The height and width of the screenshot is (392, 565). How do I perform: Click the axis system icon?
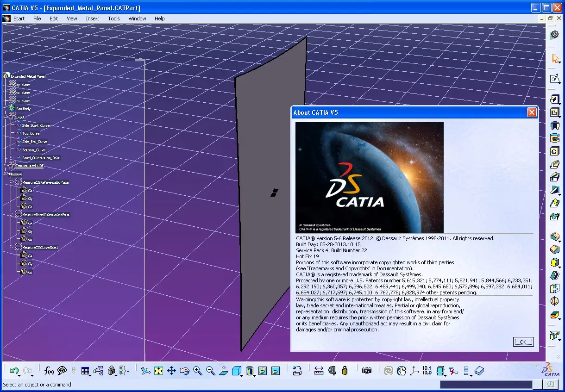[x=414, y=371]
